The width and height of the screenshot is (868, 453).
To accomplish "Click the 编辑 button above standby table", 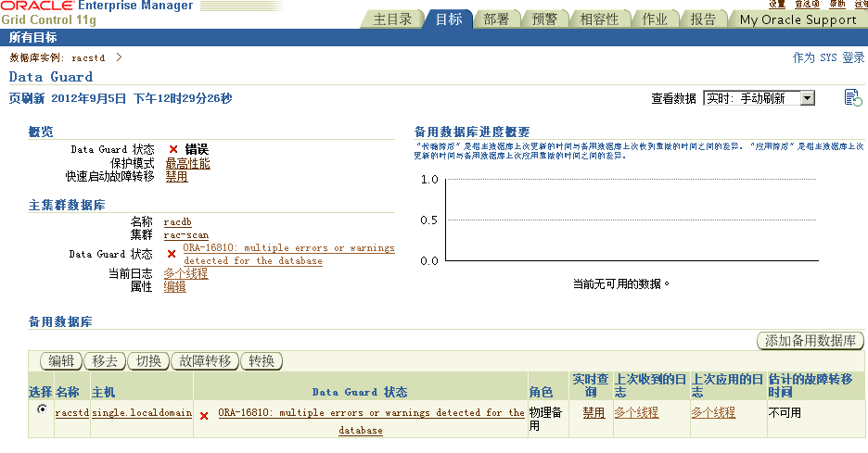I will tap(61, 361).
